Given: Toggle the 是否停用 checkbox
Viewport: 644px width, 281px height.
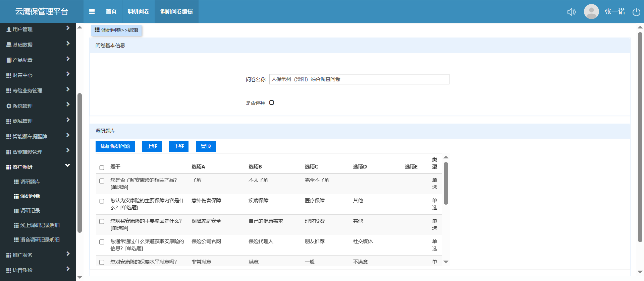Looking at the screenshot, I should point(272,103).
